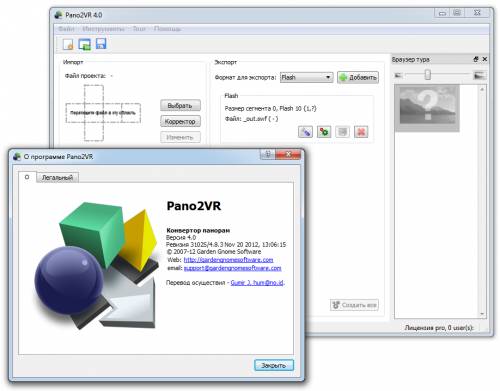This screenshot has height=391, width=500.
Task: Click the grey open-output icon in Flash section
Action: pyautogui.click(x=342, y=132)
